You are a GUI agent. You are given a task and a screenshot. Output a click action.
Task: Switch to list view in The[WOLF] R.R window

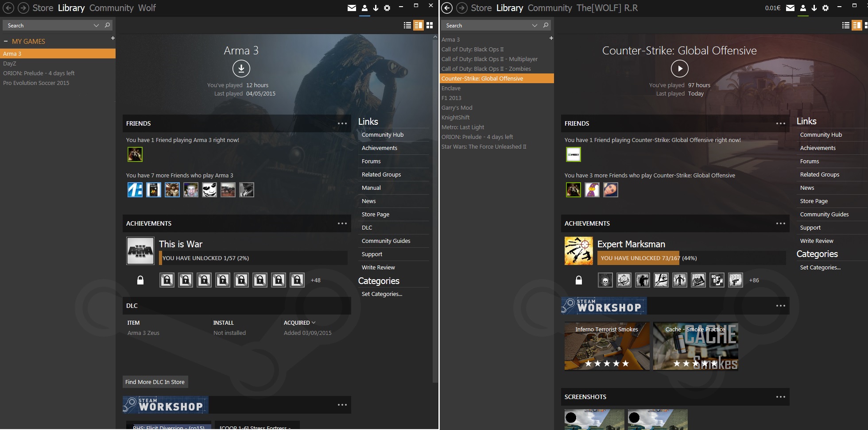846,25
